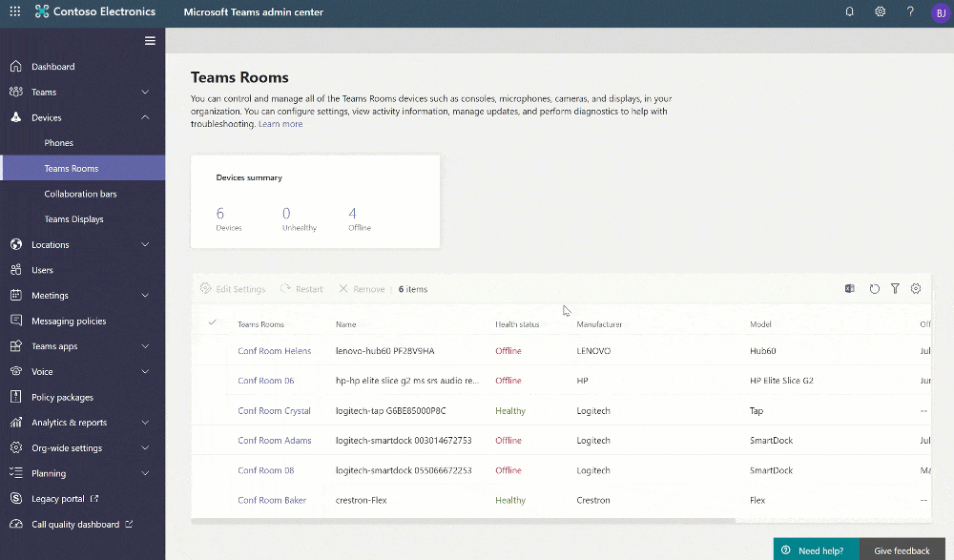Screen dimensions: 954x560
Task: Expand the Teams navigation section
Action: pos(145,93)
